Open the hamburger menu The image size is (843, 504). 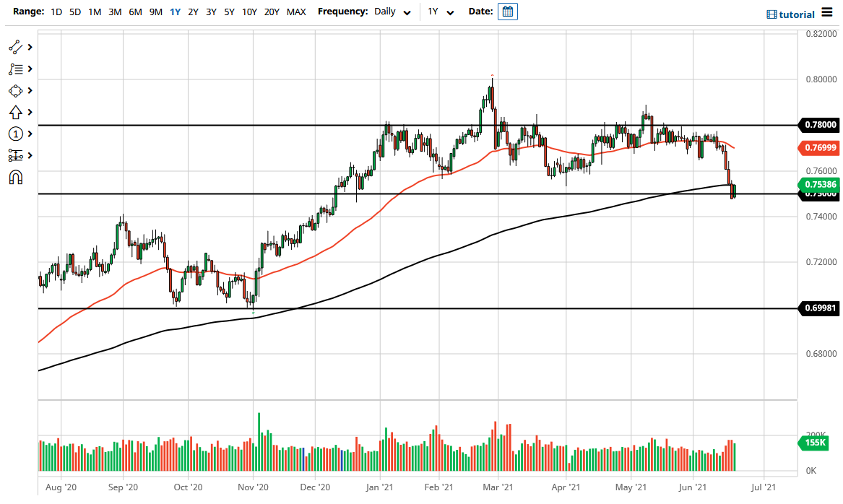(x=828, y=13)
